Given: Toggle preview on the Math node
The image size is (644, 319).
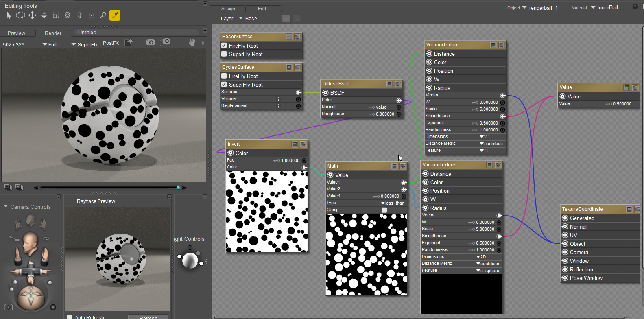Looking at the screenshot, I should (x=403, y=166).
